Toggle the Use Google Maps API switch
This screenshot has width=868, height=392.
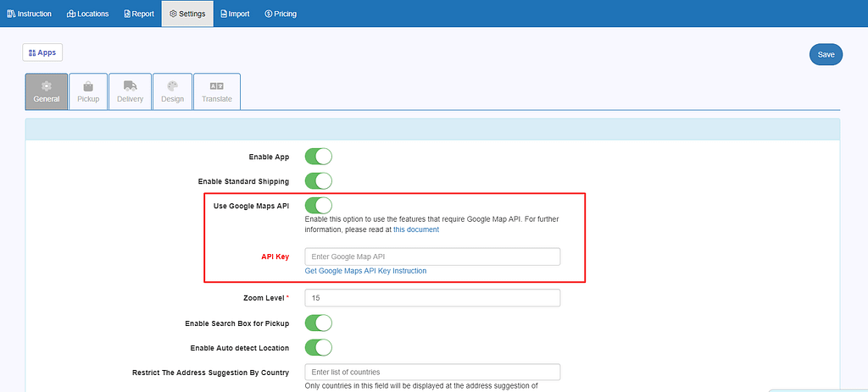click(319, 205)
